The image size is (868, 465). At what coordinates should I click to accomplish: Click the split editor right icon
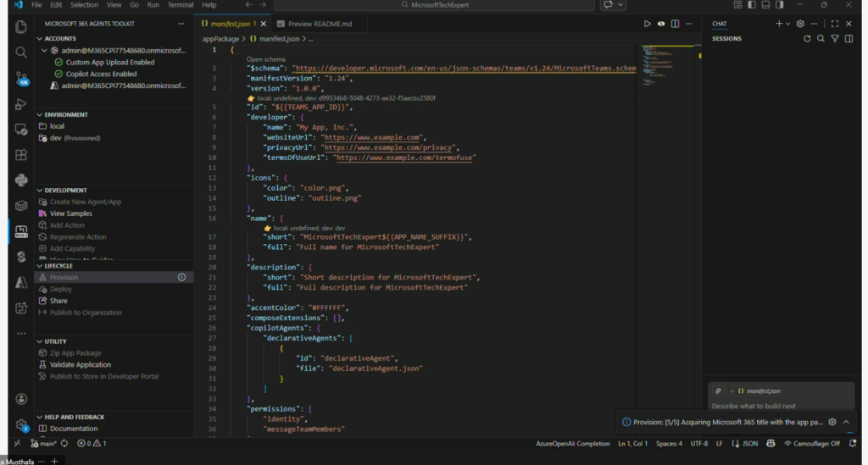(675, 24)
